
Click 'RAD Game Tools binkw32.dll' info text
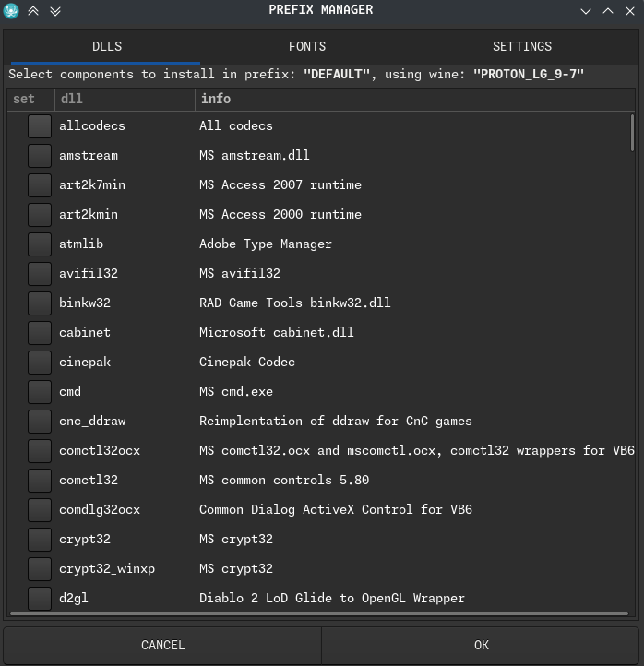[295, 303]
